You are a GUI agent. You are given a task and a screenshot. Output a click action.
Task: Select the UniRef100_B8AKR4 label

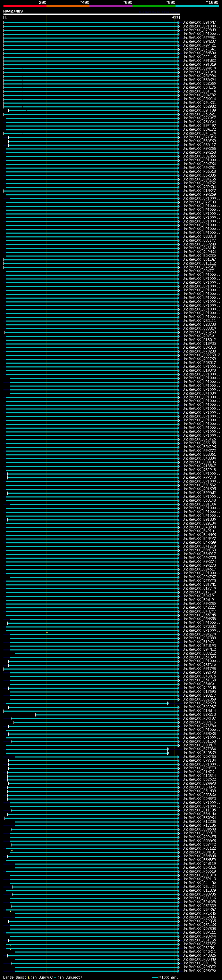coord(199,80)
